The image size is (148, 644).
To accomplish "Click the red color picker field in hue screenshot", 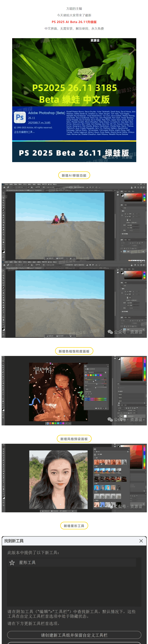I will (x=131, y=369).
